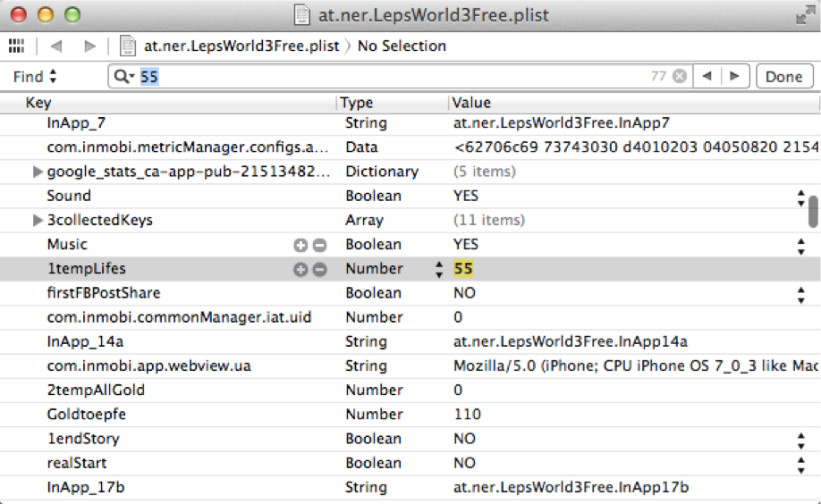This screenshot has width=821, height=504.
Task: Open the Find mode dropdown
Action: coord(35,77)
